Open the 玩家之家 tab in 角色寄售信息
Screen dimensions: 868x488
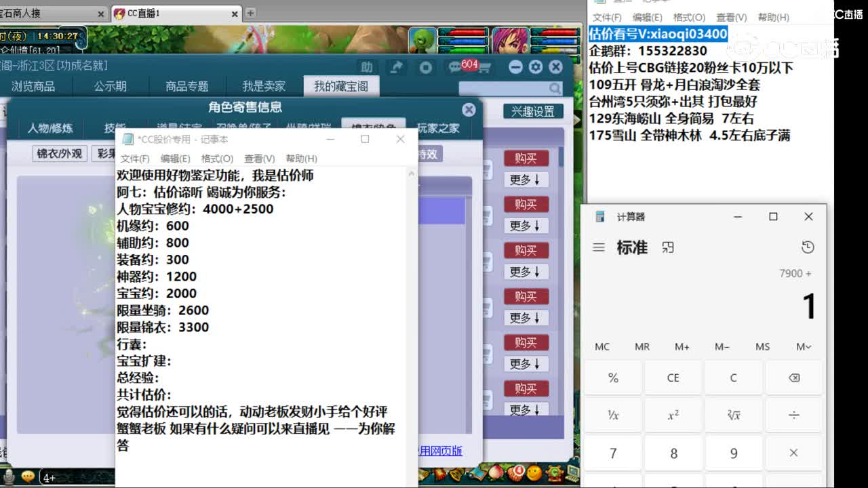[438, 128]
